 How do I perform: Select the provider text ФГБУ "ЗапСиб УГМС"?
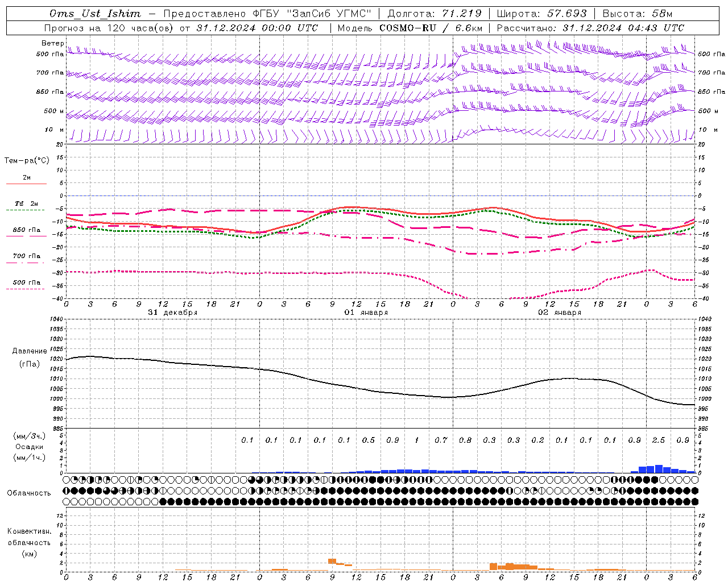coord(312,14)
